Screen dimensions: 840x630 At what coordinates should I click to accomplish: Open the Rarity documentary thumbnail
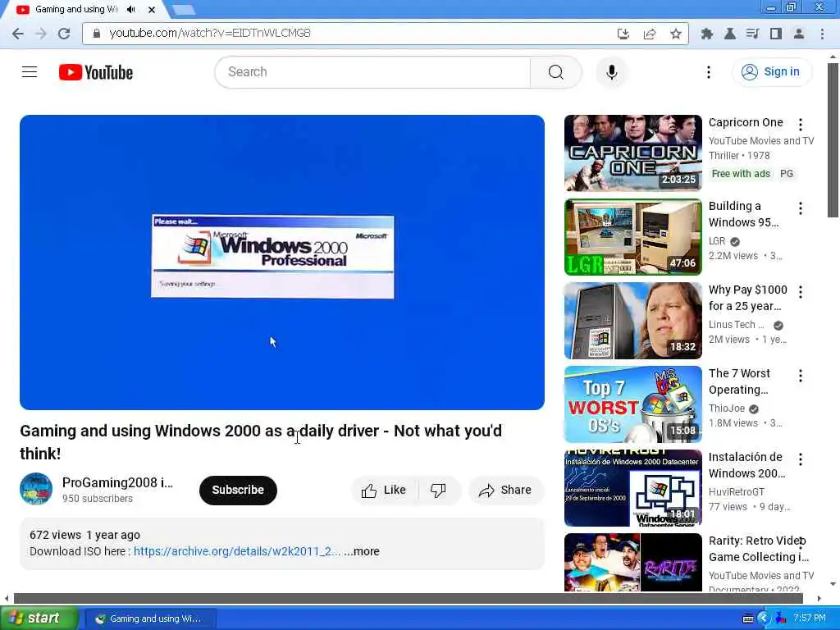pyautogui.click(x=632, y=563)
